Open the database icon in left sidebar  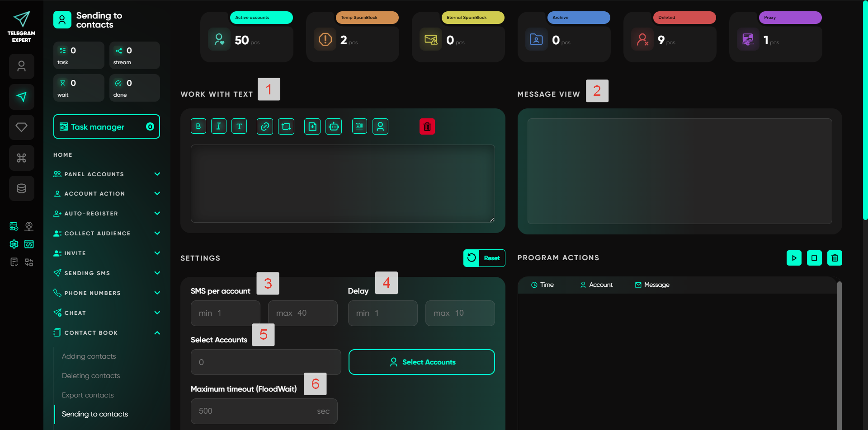coord(21,188)
